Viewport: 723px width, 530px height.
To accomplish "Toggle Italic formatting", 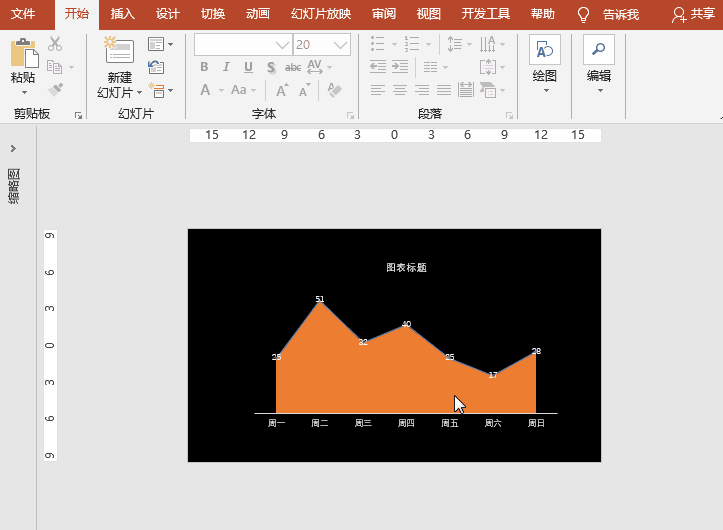I will 226,67.
